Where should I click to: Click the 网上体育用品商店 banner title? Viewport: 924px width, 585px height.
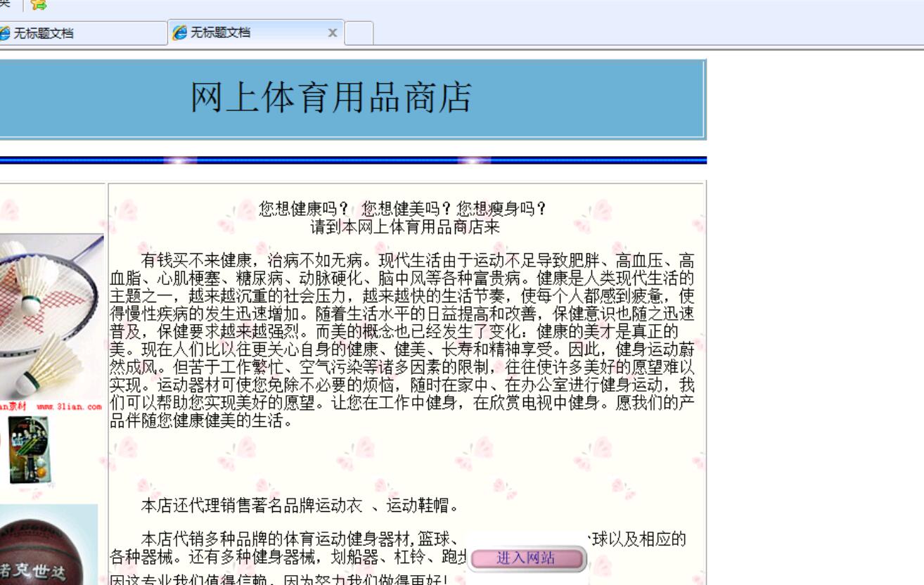(x=331, y=98)
